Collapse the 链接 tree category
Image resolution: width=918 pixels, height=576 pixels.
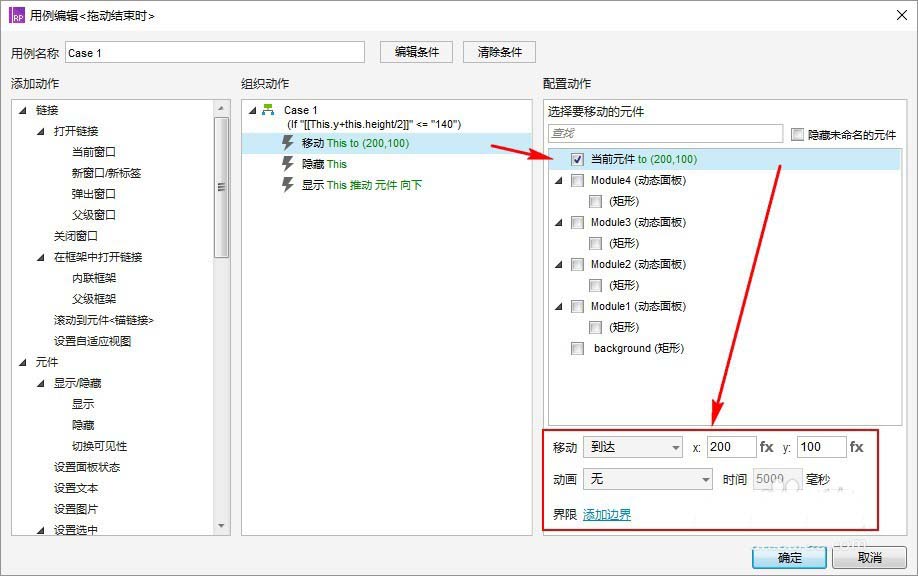(23, 110)
